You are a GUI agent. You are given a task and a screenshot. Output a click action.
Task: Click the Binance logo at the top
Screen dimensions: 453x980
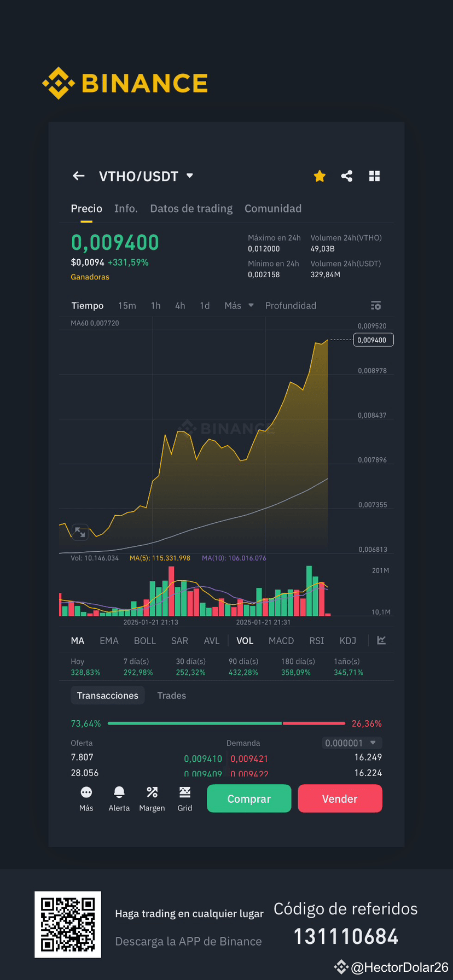125,83
